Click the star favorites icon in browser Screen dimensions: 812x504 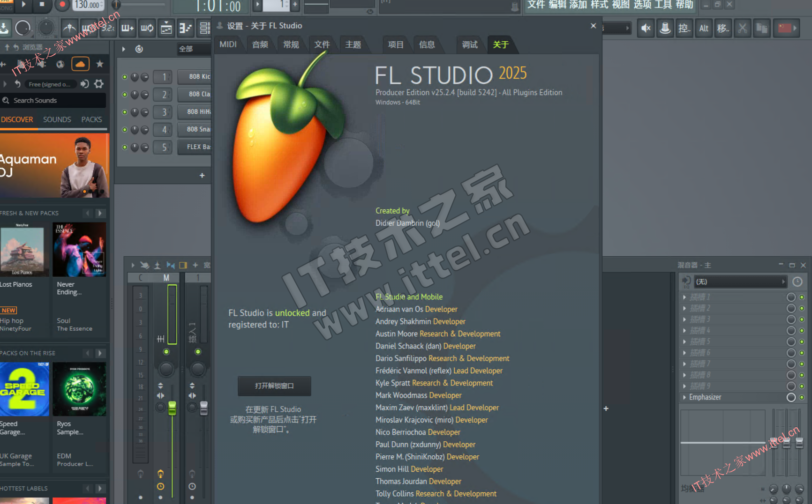click(x=100, y=64)
